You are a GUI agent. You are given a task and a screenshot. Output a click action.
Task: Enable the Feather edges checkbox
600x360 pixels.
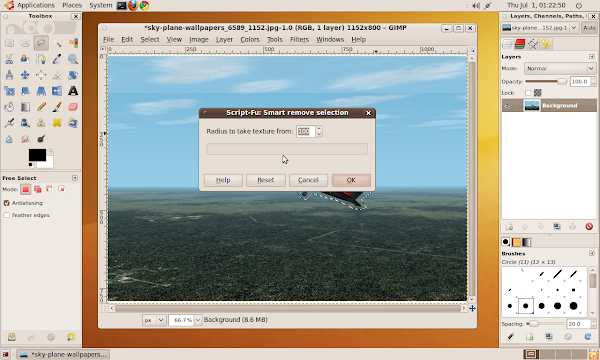7,215
